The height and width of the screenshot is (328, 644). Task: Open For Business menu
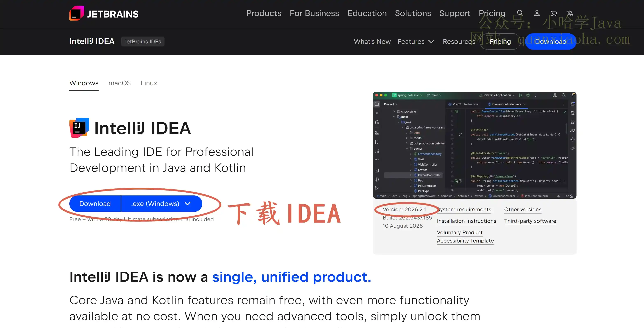click(x=314, y=13)
